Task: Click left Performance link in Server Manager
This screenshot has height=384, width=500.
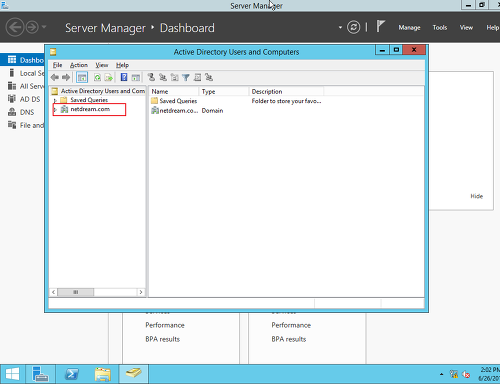Action: (165, 325)
